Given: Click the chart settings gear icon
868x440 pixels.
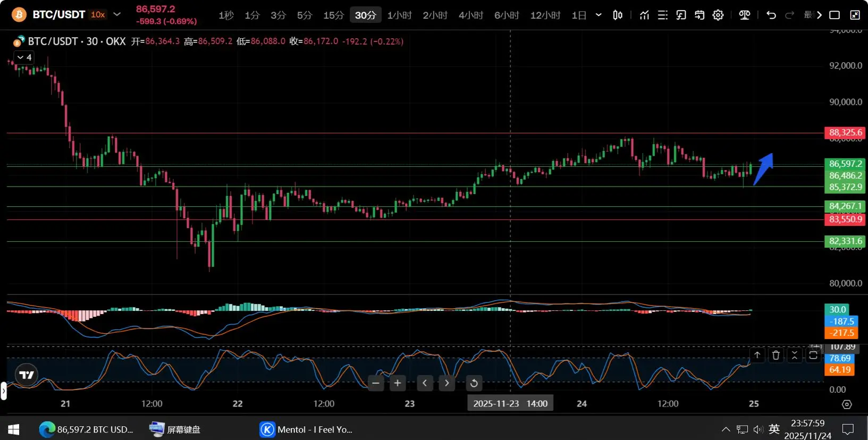Looking at the screenshot, I should (x=718, y=15).
